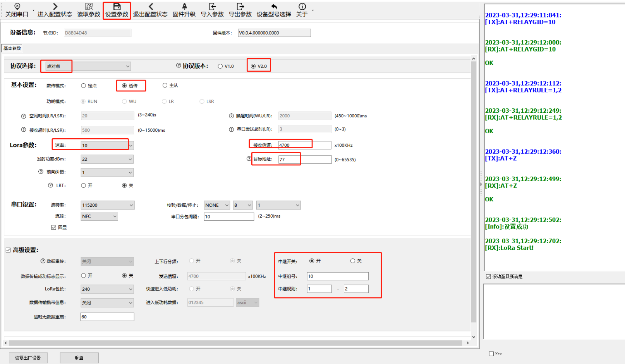
Task: Click the 导出参数 toolbar icon
Action: click(240, 7)
